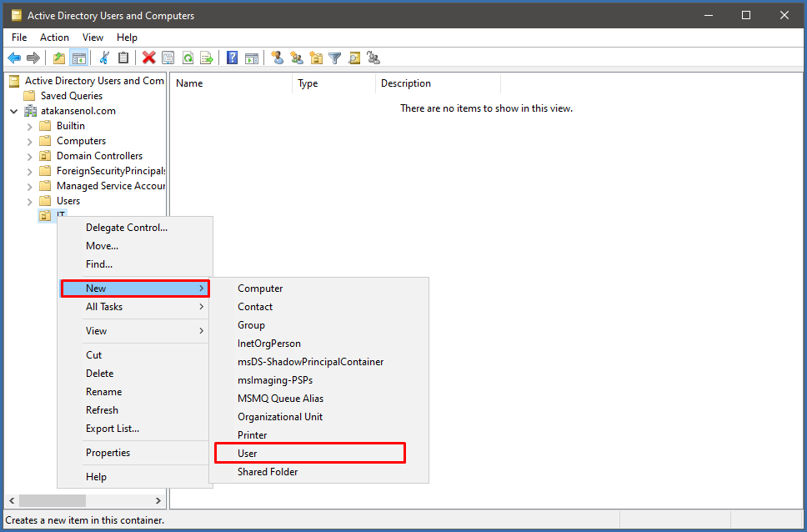Expand the Domain Controllers chevron
The height and width of the screenshot is (532, 807).
(29, 156)
